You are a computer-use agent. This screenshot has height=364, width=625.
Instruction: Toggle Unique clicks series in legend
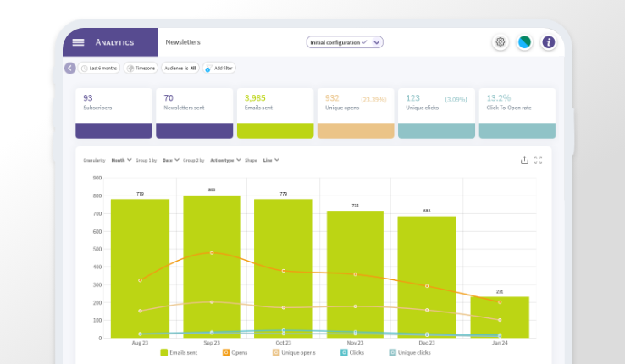coord(410,352)
